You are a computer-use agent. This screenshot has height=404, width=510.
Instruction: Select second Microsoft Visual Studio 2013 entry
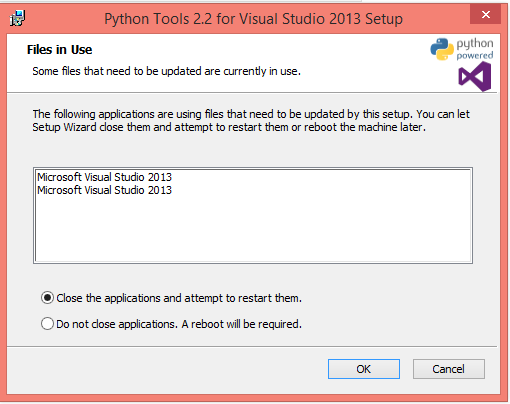click(104, 190)
